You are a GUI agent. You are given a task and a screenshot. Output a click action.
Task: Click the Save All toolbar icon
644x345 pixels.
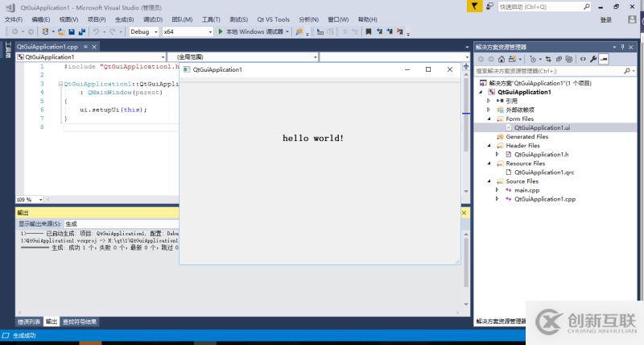point(82,31)
